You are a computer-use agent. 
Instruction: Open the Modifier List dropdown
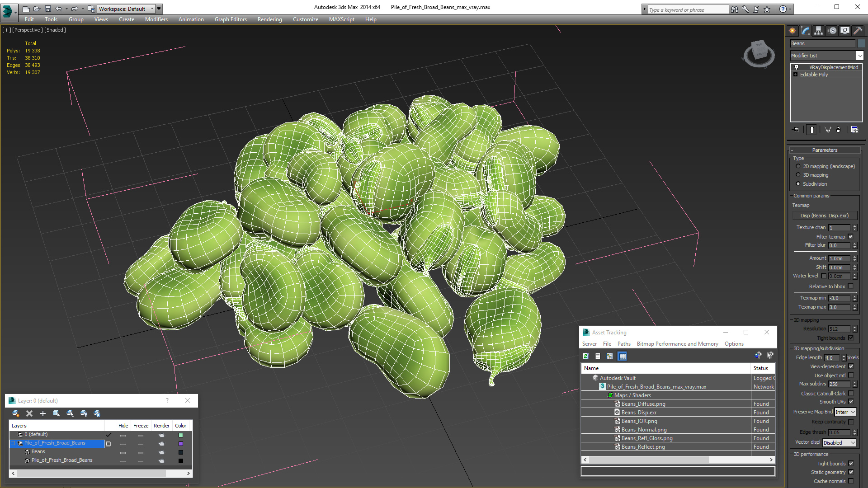(859, 56)
